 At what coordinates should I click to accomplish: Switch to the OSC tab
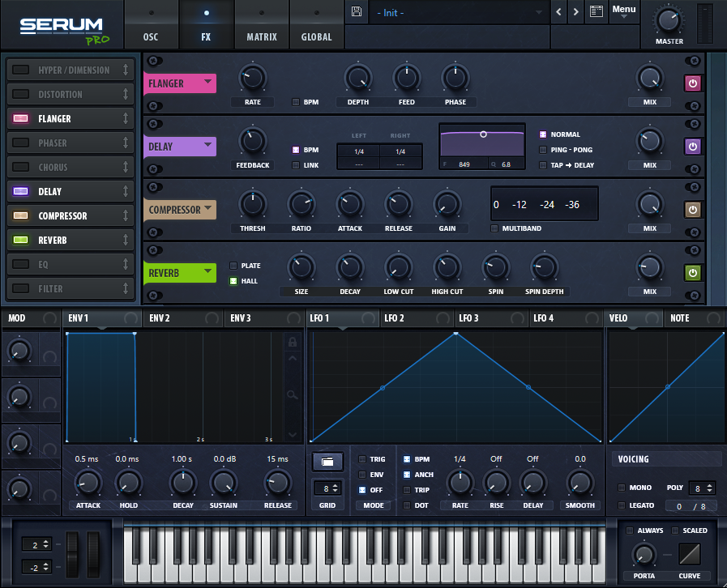click(x=151, y=24)
